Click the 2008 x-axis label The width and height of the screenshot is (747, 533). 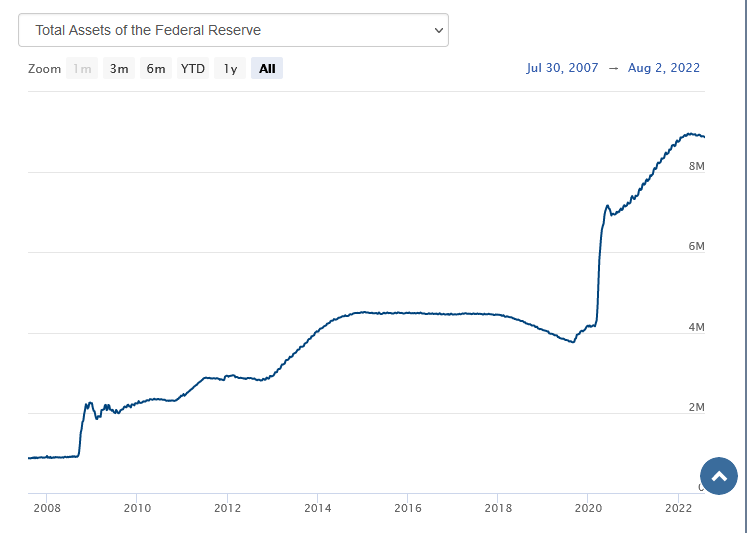(47, 508)
